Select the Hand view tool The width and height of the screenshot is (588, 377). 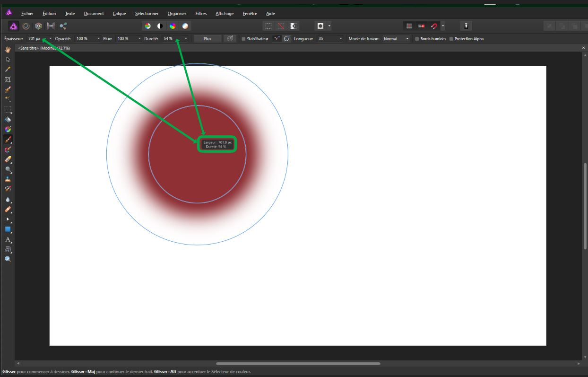[x=8, y=49]
